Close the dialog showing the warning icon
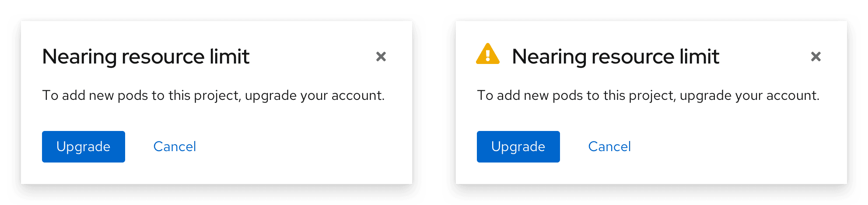Viewport: 868px width, 205px height. click(815, 57)
